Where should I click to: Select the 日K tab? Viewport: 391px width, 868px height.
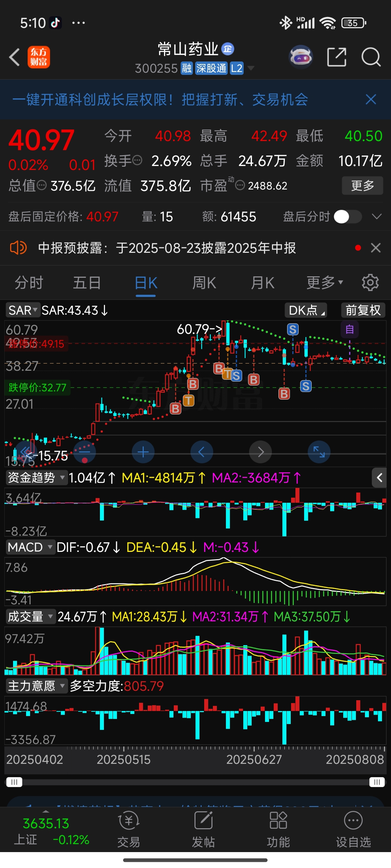point(146,283)
